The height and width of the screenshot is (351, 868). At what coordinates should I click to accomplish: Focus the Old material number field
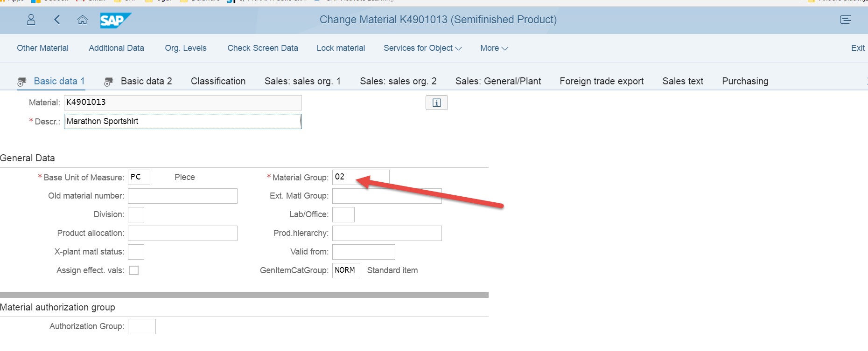click(x=182, y=196)
